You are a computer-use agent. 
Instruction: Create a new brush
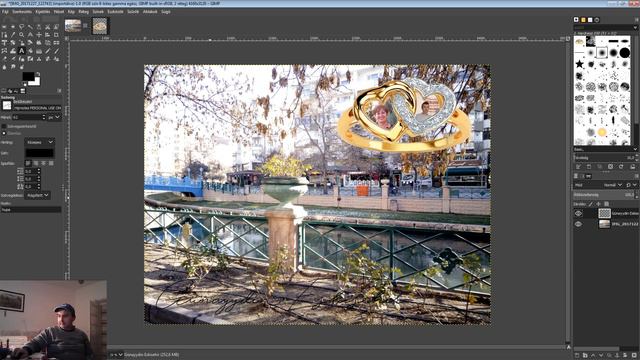(x=589, y=167)
